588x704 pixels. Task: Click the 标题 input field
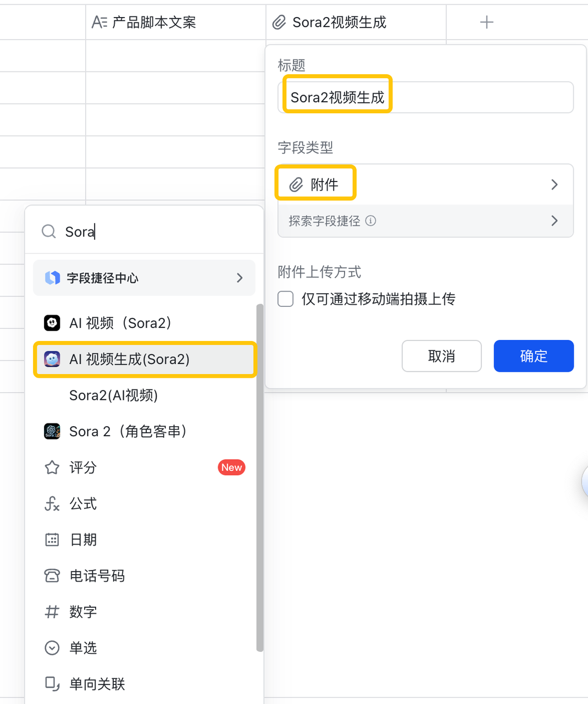click(x=425, y=97)
